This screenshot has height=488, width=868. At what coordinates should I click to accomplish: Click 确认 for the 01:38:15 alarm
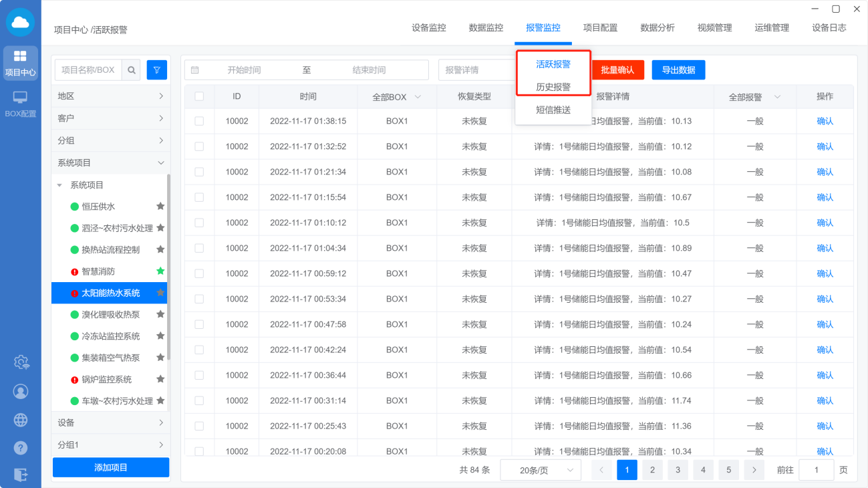pyautogui.click(x=825, y=121)
